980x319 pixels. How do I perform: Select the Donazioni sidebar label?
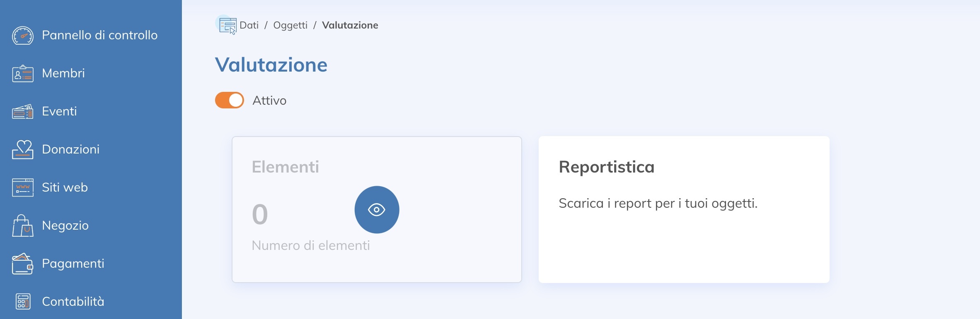coord(71,149)
